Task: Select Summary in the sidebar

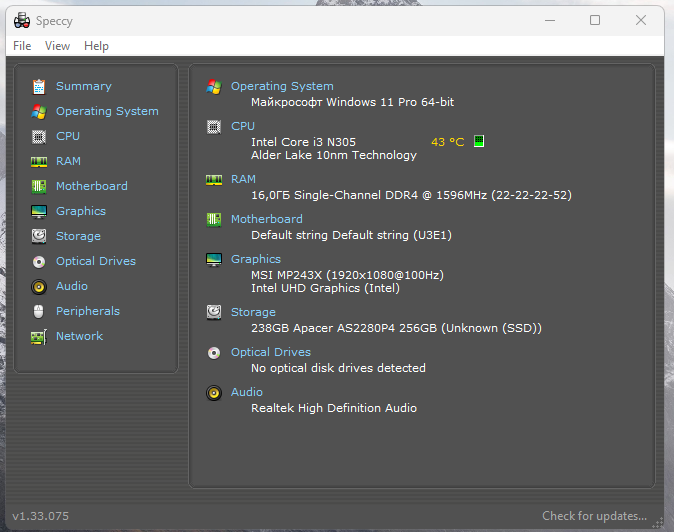Action: pyautogui.click(x=83, y=86)
